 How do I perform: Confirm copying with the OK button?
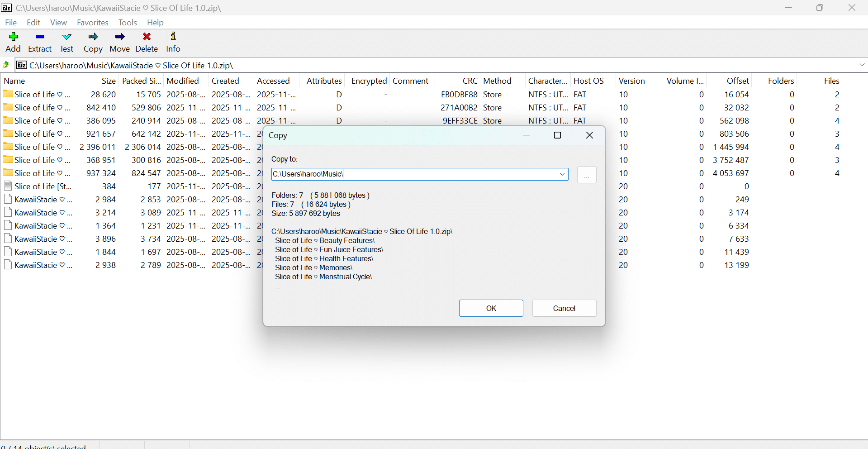click(491, 308)
